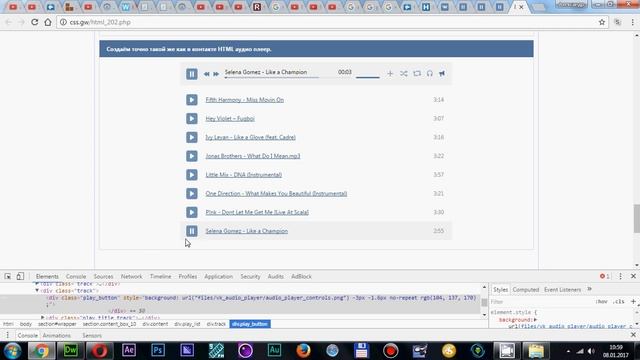Adjust the volume slider in player
Image resolution: width=640 pixels, height=360 pixels.
point(367,77)
